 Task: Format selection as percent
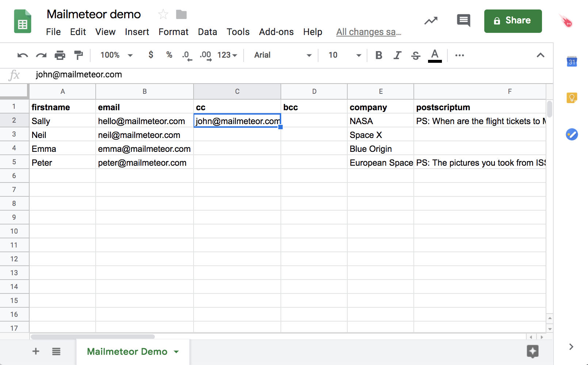(169, 55)
